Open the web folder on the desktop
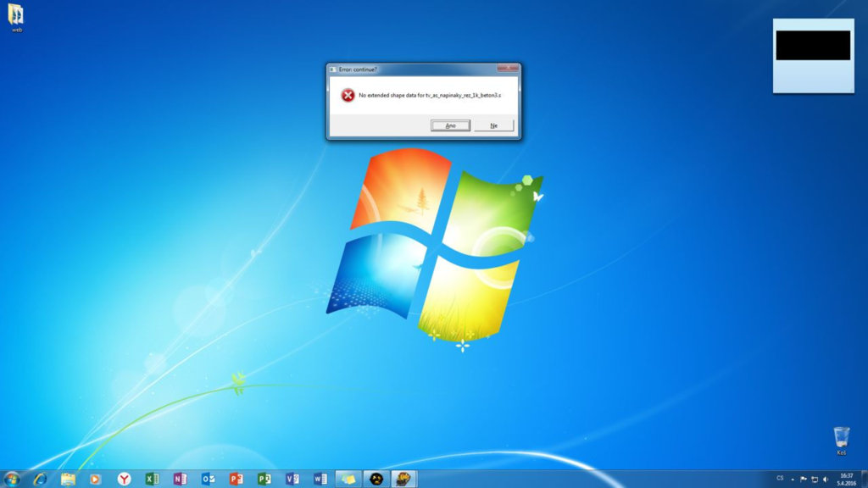Image resolution: width=868 pixels, height=488 pixels. pyautogui.click(x=16, y=18)
